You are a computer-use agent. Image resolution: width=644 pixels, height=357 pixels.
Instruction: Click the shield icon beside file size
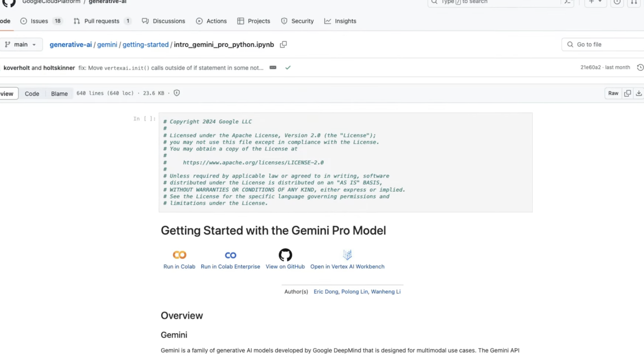point(177,93)
